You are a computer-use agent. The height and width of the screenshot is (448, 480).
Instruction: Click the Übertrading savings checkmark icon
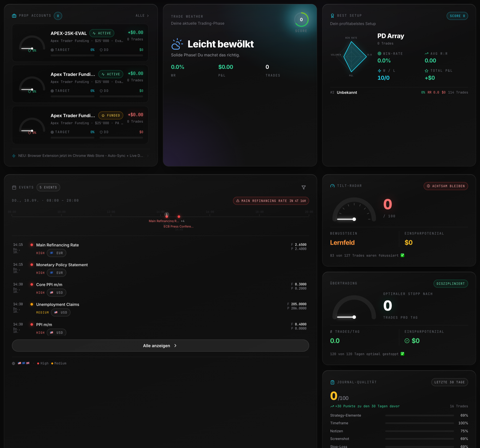tap(407, 341)
